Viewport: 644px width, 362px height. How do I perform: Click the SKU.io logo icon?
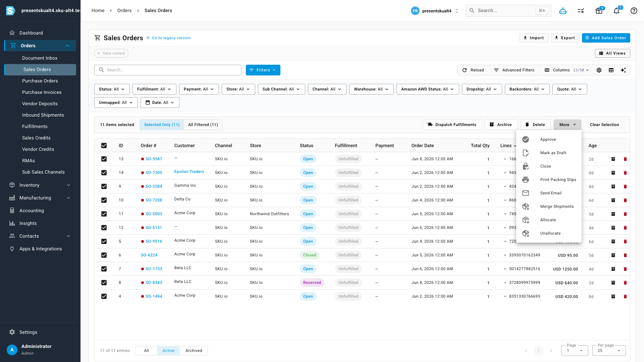[11, 11]
